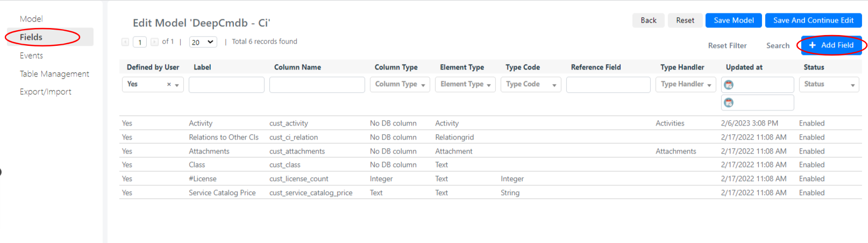Screen dimensions: 868x243
Task: Open the Type Code filter dropdown
Action: click(531, 85)
